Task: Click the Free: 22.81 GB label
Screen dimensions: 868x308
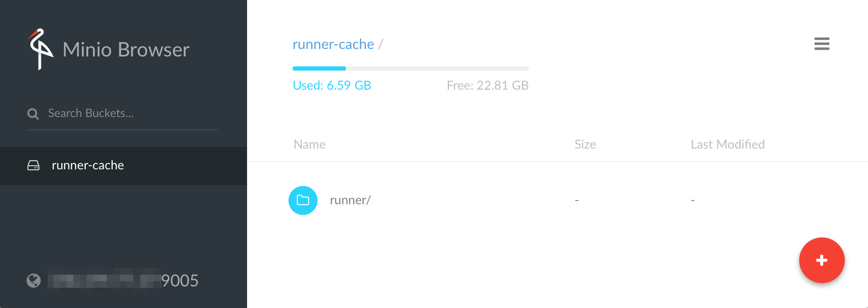Action: tap(487, 85)
